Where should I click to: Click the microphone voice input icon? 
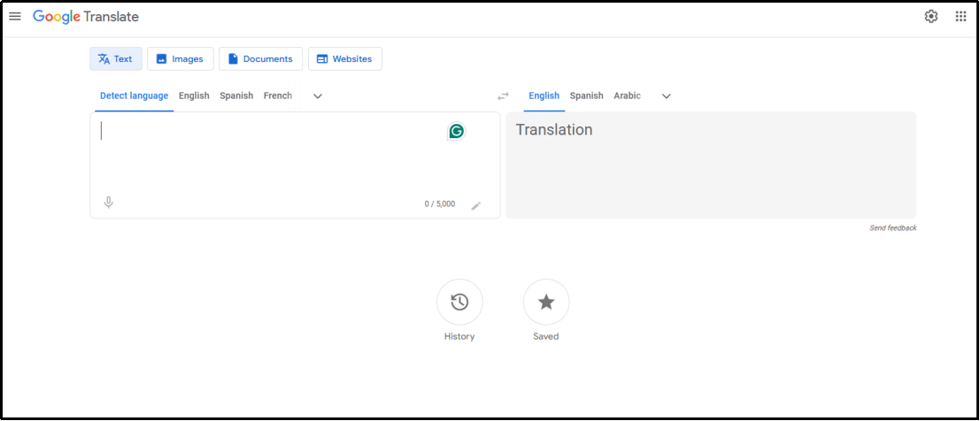click(109, 203)
